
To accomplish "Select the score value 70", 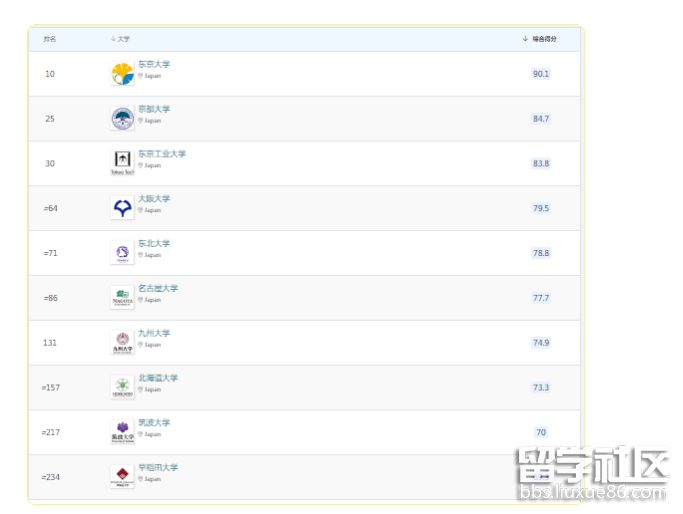I will pos(541,432).
